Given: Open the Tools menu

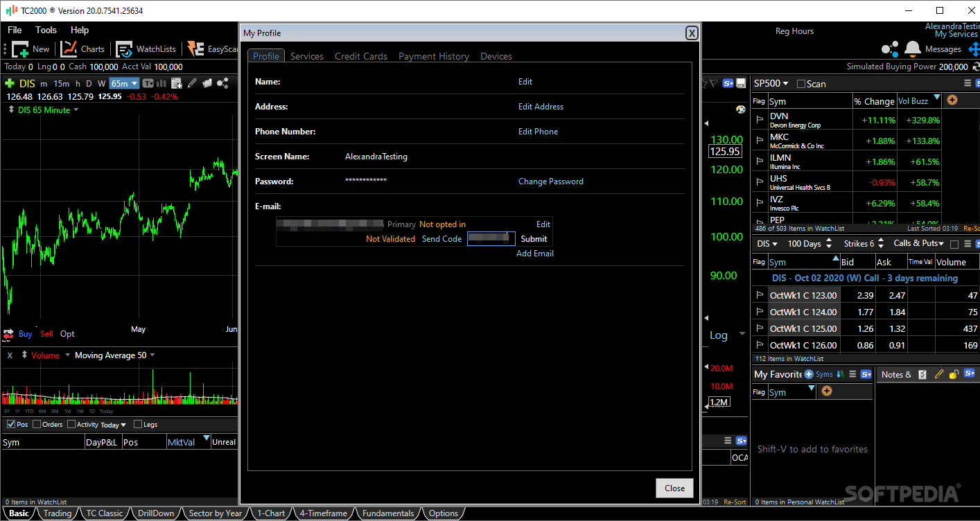Looking at the screenshot, I should coord(46,30).
